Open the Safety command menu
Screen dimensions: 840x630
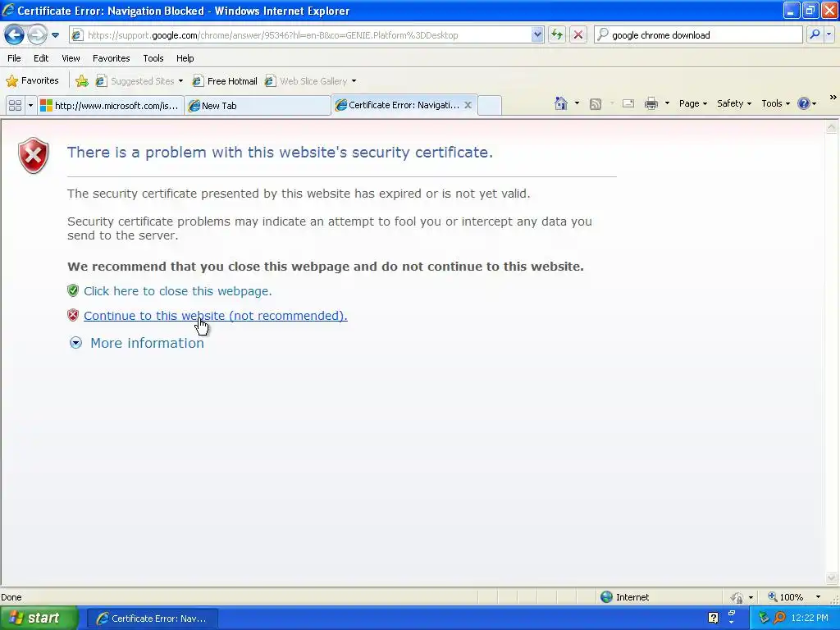click(734, 103)
